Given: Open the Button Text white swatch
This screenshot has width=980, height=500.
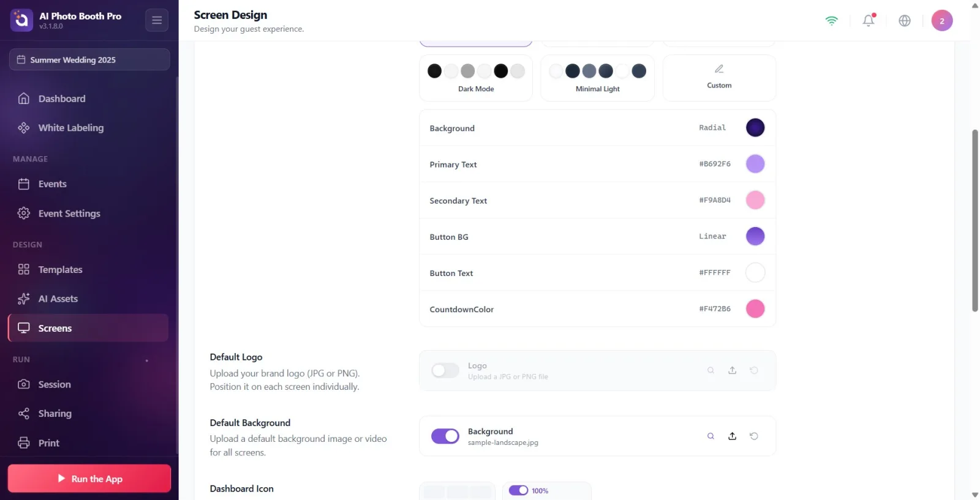Looking at the screenshot, I should (x=755, y=272).
